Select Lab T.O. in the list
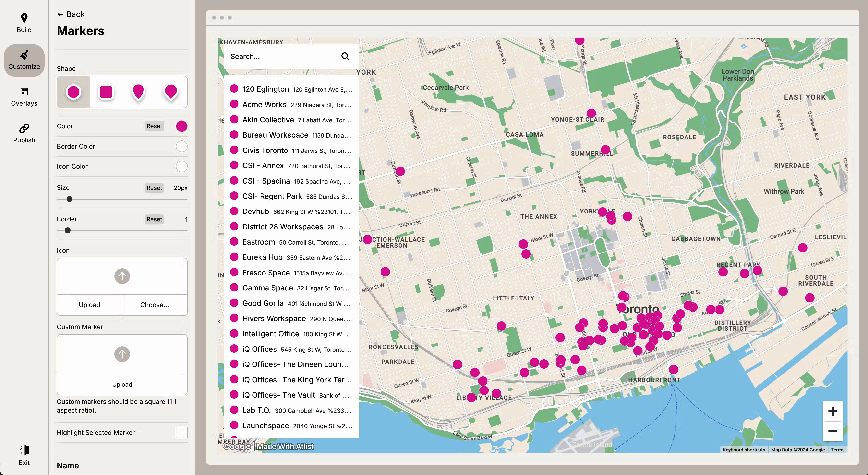This screenshot has height=475, width=868. pos(291,410)
